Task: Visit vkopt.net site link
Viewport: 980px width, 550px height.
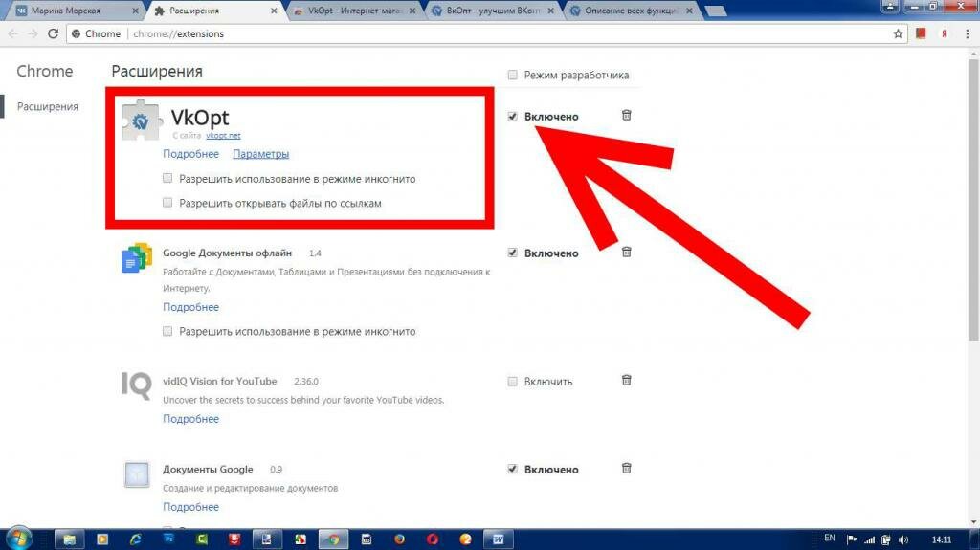Action: (x=223, y=135)
